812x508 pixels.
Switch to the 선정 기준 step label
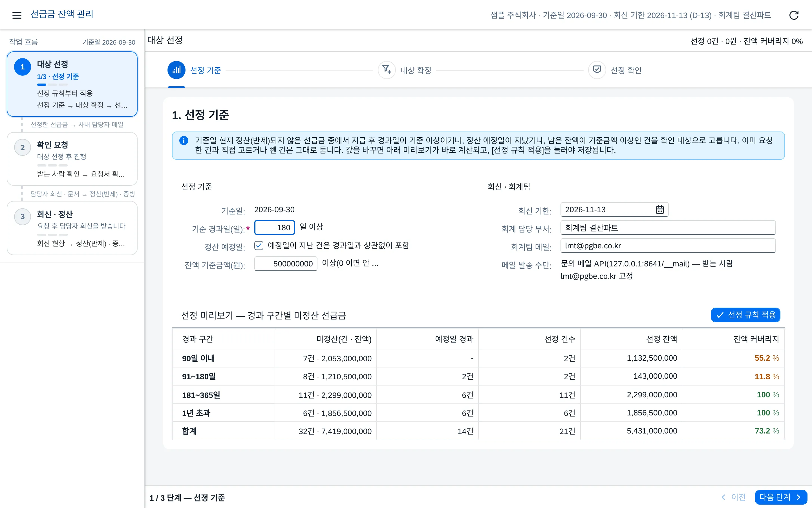tap(205, 70)
